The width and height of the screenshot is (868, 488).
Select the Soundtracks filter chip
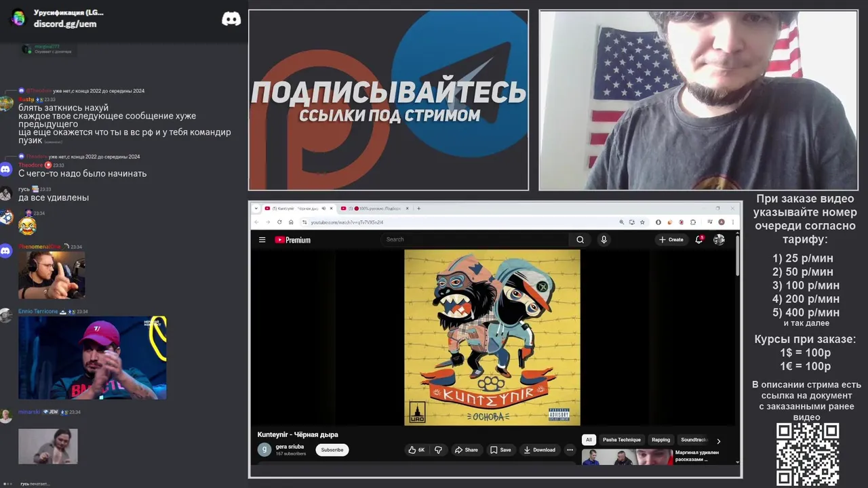tap(694, 440)
